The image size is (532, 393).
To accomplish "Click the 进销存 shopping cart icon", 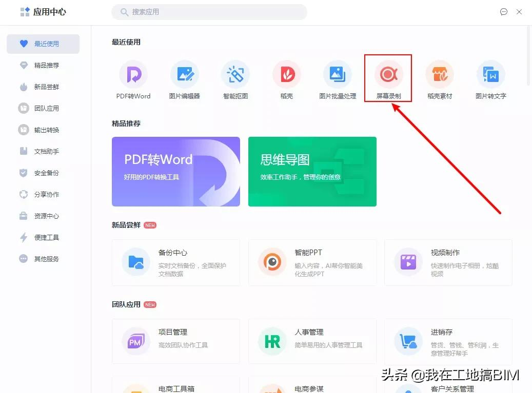I will [x=408, y=341].
